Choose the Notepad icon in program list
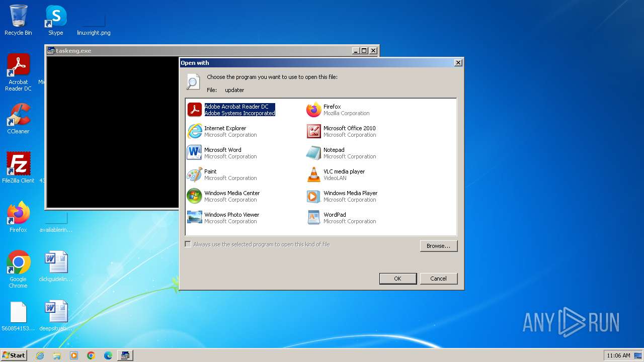Viewport: 644px width, 362px height. click(313, 153)
